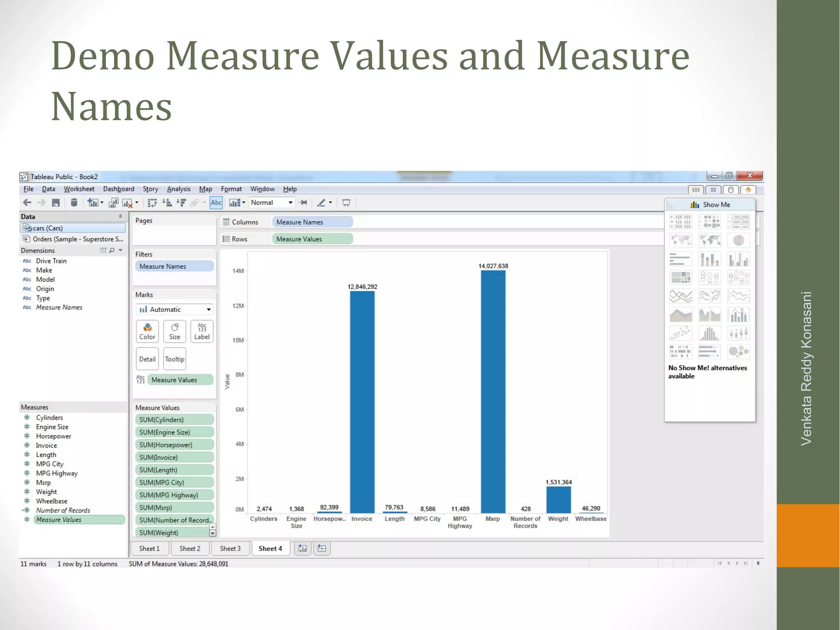This screenshot has width=840, height=630.
Task: Open the Normal fit dropdown
Action: [272, 202]
